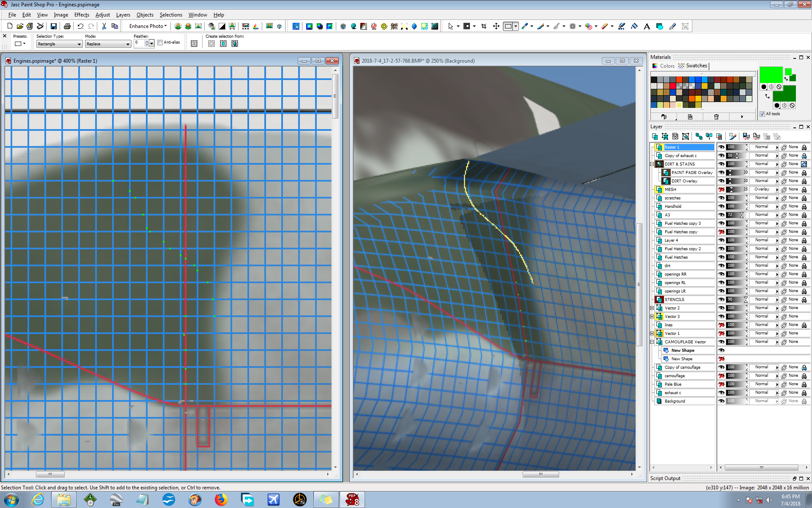Viewport: 812px width, 508px height.
Task: Open Firefox from the taskbar
Action: 220,500
